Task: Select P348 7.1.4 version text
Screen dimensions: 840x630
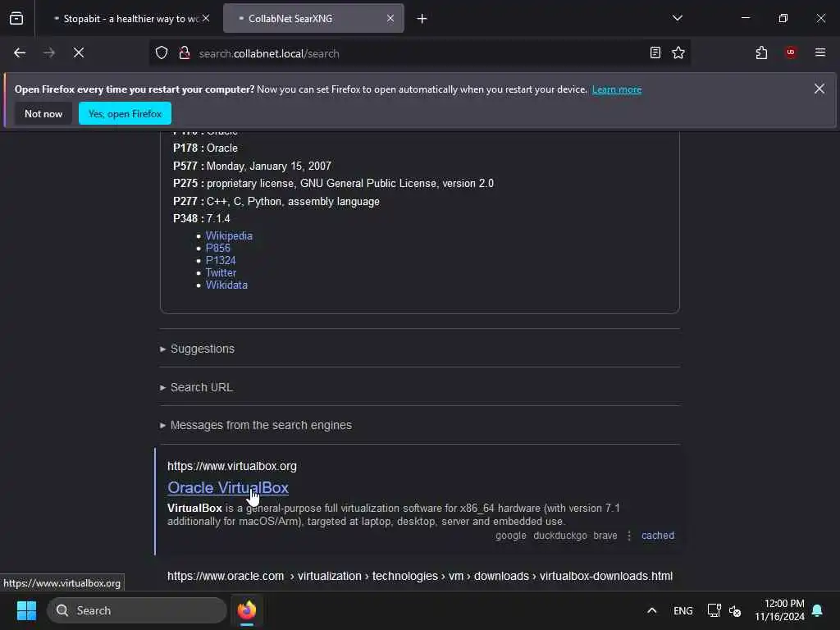Action: click(202, 218)
